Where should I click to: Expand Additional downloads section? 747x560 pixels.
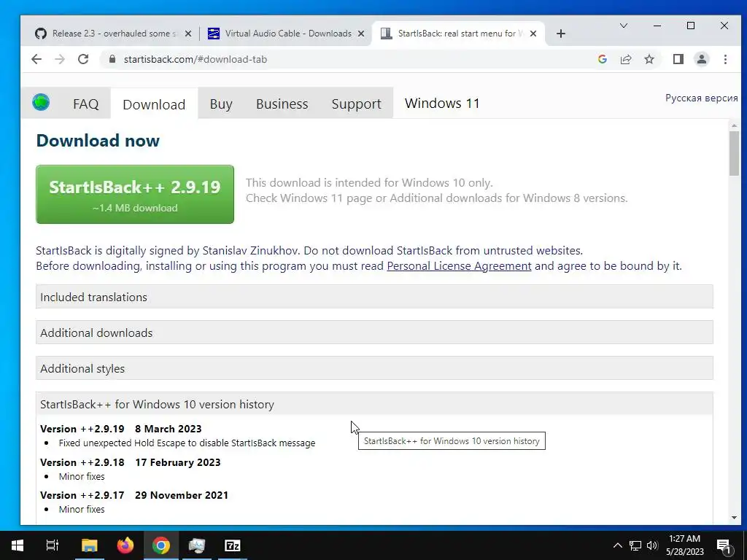(374, 332)
